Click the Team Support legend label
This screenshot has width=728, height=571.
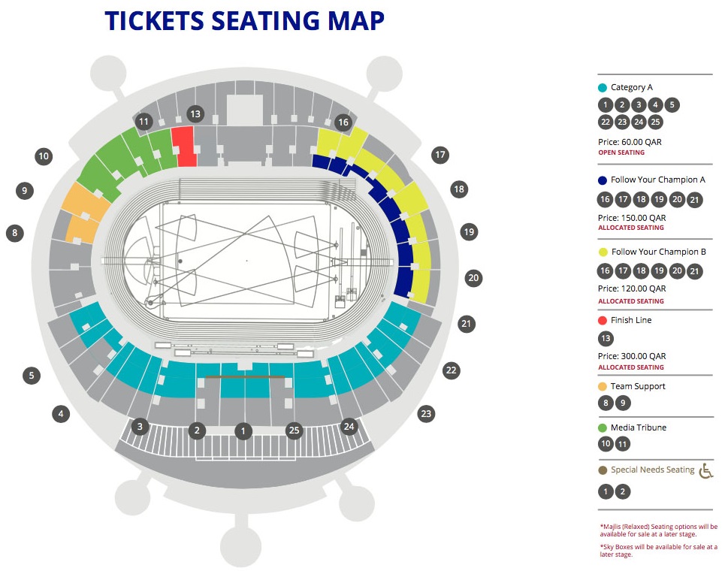[x=638, y=386]
